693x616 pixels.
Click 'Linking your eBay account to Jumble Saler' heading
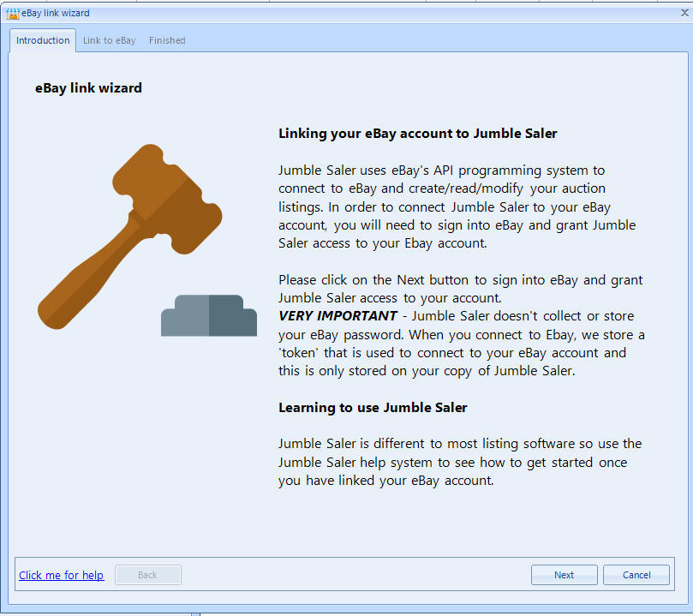click(418, 134)
